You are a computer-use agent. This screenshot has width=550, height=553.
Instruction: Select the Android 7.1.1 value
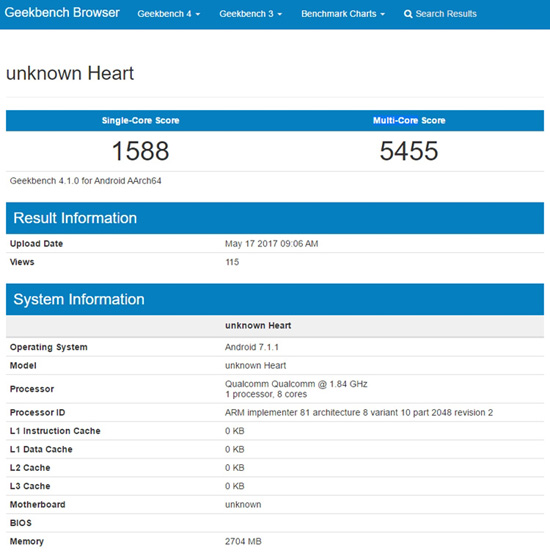click(x=252, y=347)
